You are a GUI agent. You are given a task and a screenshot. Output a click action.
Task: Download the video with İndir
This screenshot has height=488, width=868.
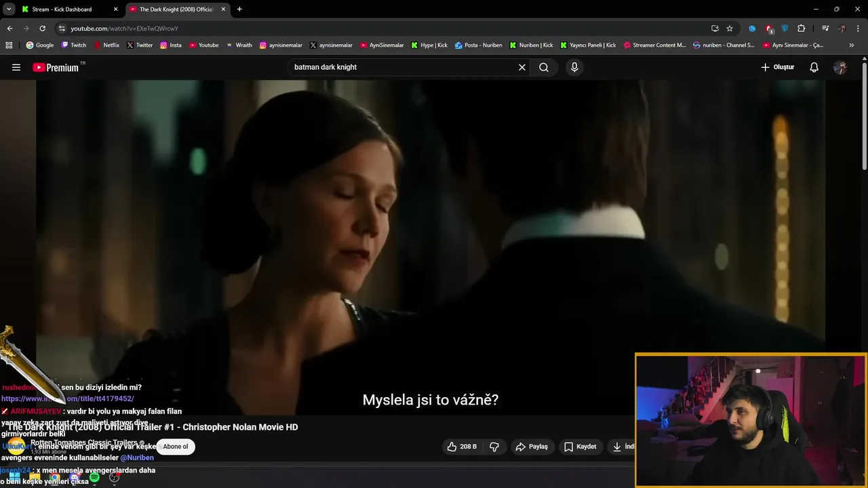623,447
